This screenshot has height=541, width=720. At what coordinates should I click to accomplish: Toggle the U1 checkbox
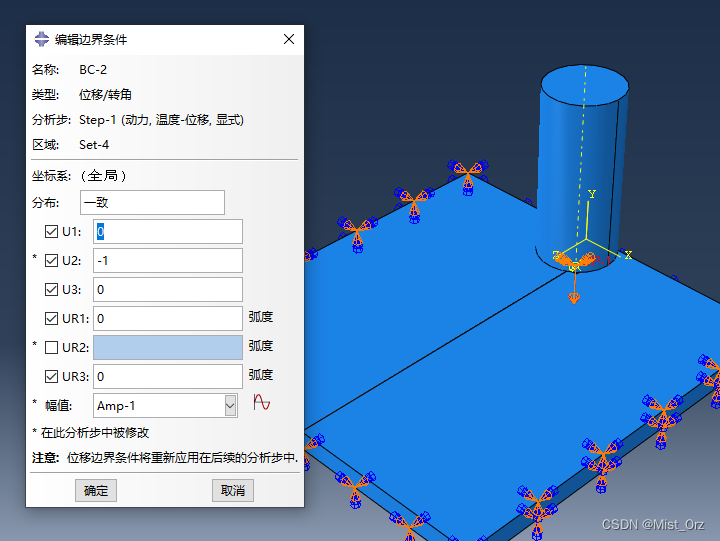(51, 231)
